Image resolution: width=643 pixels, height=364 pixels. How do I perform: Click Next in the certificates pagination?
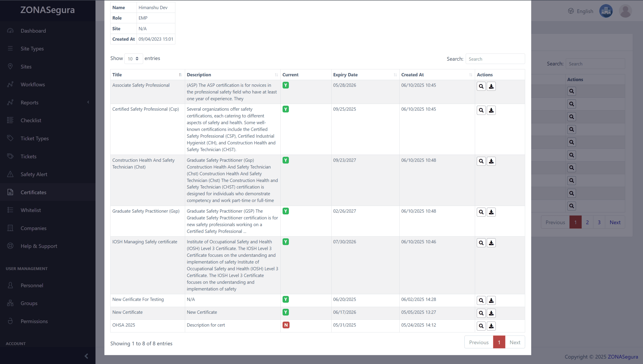point(515,342)
